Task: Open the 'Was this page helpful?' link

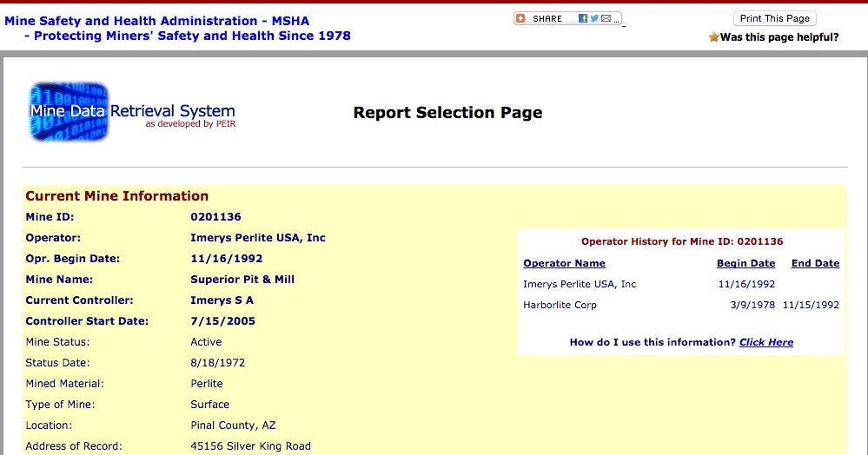Action: [x=779, y=37]
